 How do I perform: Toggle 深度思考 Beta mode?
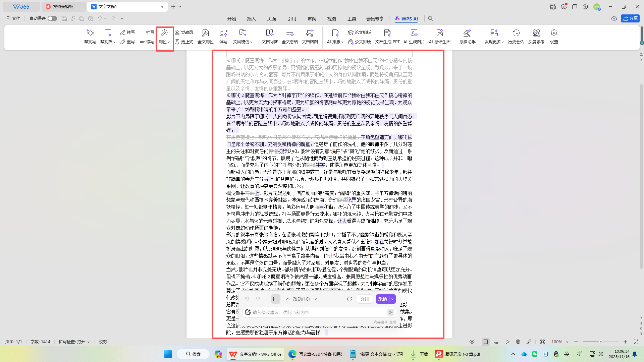(536, 36)
